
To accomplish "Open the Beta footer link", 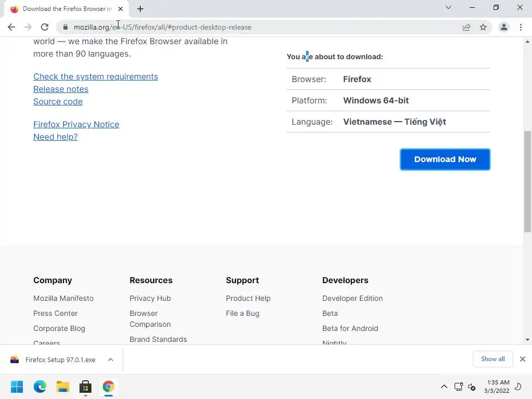I will coord(330,313).
